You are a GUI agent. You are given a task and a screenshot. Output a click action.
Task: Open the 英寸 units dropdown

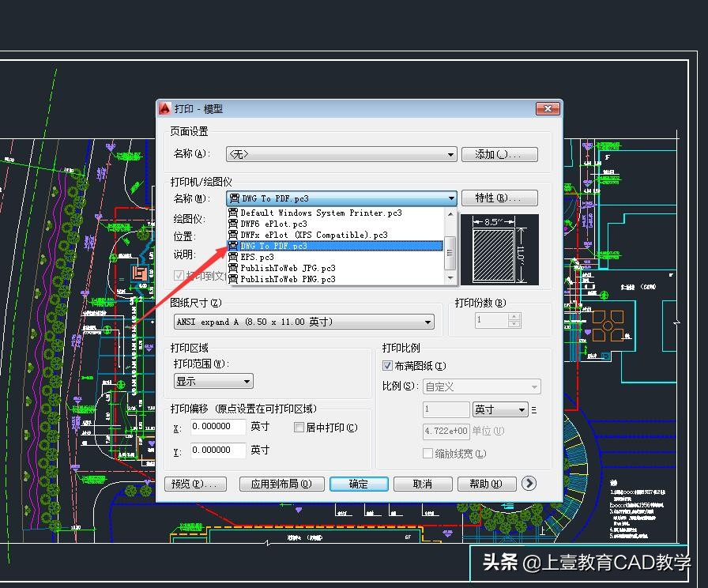click(x=520, y=409)
